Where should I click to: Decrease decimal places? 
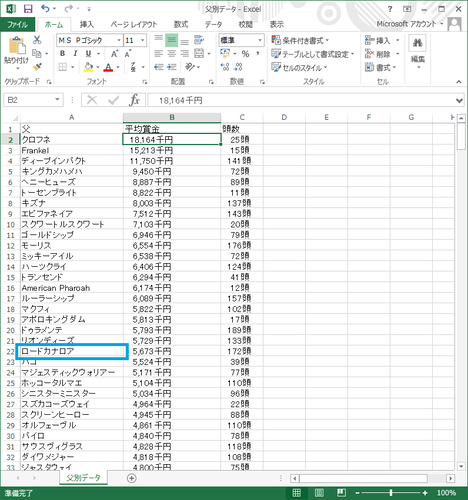(238, 67)
